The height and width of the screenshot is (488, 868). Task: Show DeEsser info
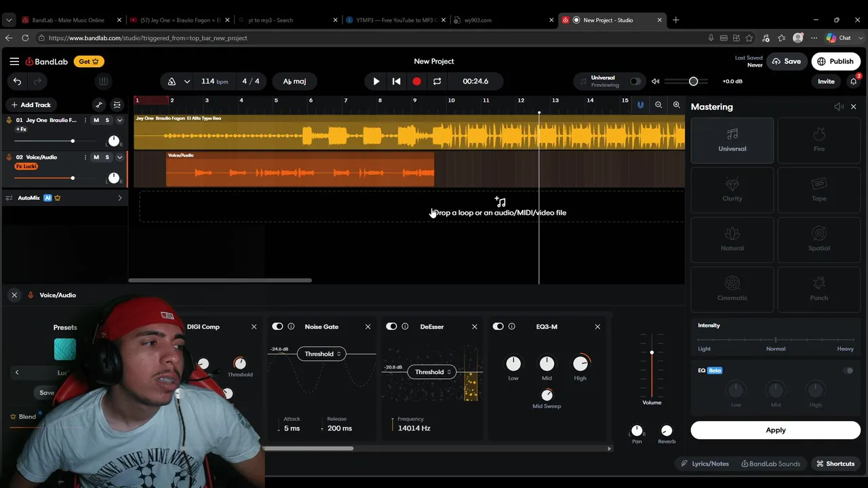[405, 327]
